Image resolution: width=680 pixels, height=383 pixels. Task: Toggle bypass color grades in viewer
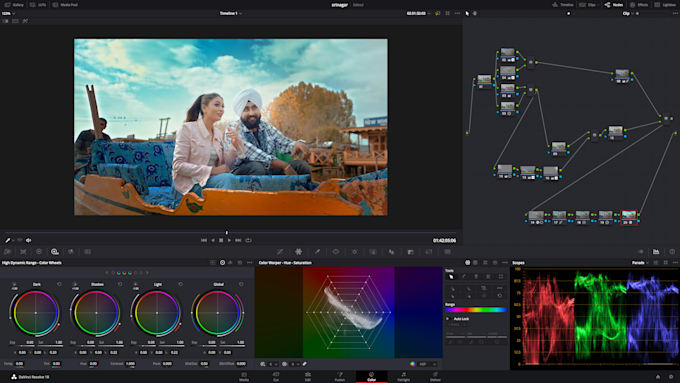pyautogui.click(x=438, y=13)
